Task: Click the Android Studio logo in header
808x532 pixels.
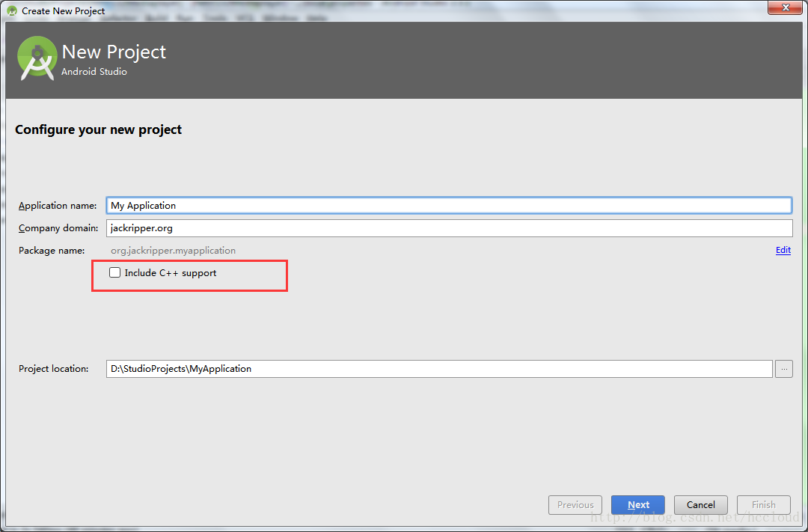Action: coord(37,59)
